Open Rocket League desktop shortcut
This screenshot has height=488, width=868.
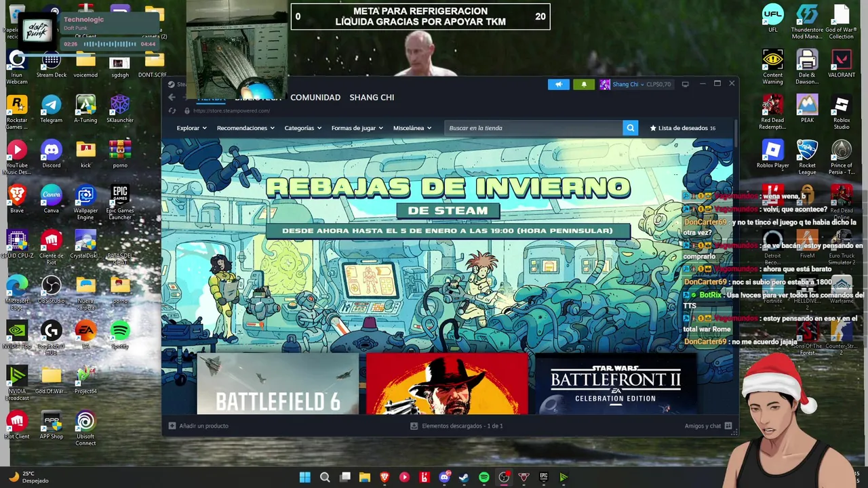click(x=807, y=157)
